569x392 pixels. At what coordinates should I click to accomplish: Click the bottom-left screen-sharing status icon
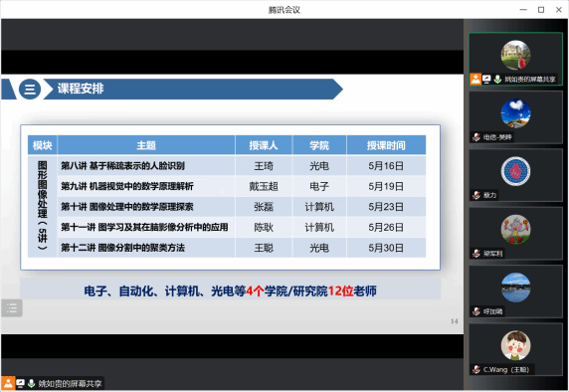[20, 383]
